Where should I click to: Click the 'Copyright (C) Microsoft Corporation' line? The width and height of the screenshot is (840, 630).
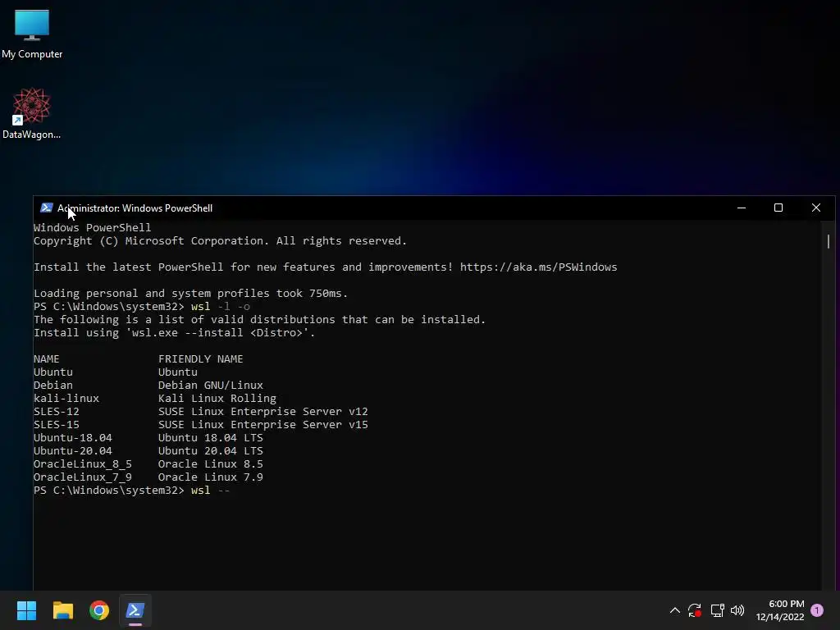(220, 240)
